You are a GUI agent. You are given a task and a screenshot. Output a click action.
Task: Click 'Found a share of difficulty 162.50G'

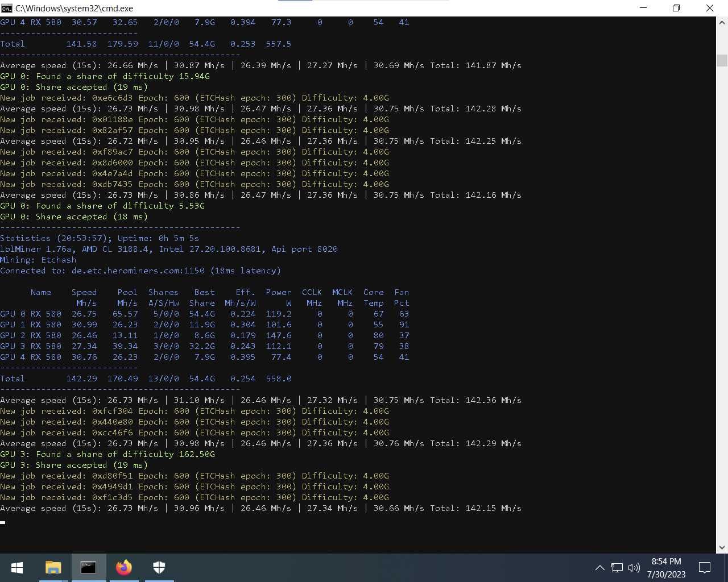click(125, 454)
